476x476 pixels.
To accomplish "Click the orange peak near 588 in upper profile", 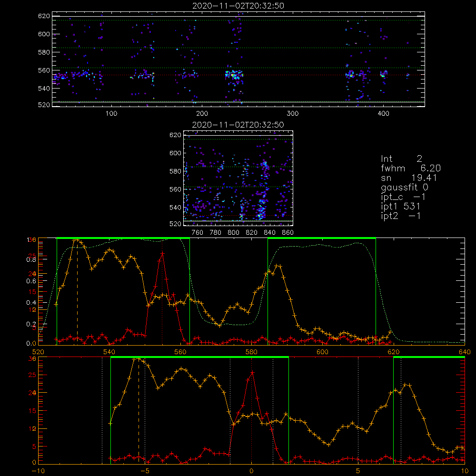I will 278,266.
